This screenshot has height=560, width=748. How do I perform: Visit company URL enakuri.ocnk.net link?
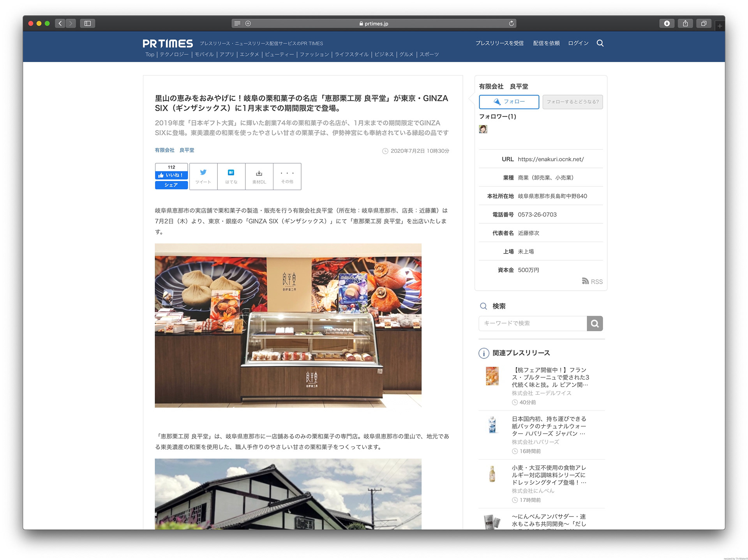[x=550, y=159]
